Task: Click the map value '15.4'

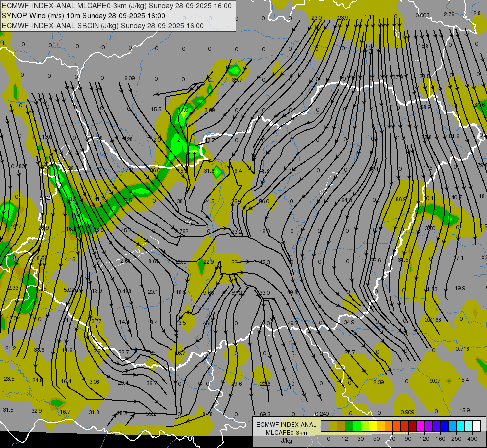Action: point(464,380)
